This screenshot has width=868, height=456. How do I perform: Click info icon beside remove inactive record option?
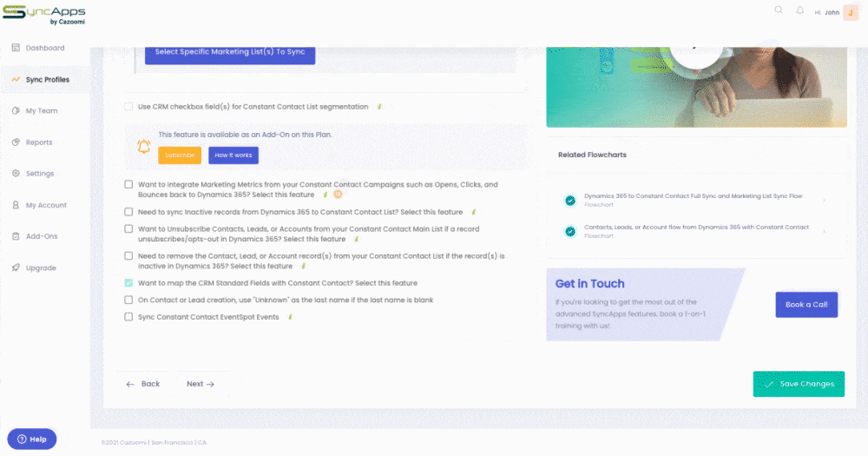click(303, 266)
